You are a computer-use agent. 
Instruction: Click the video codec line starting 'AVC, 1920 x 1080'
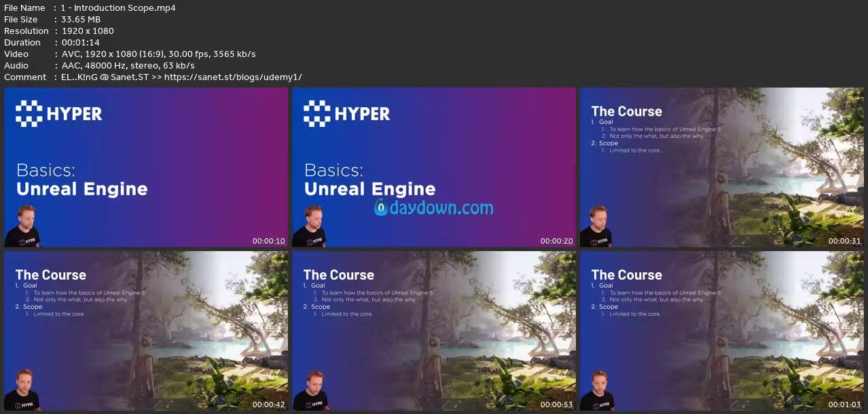158,54
